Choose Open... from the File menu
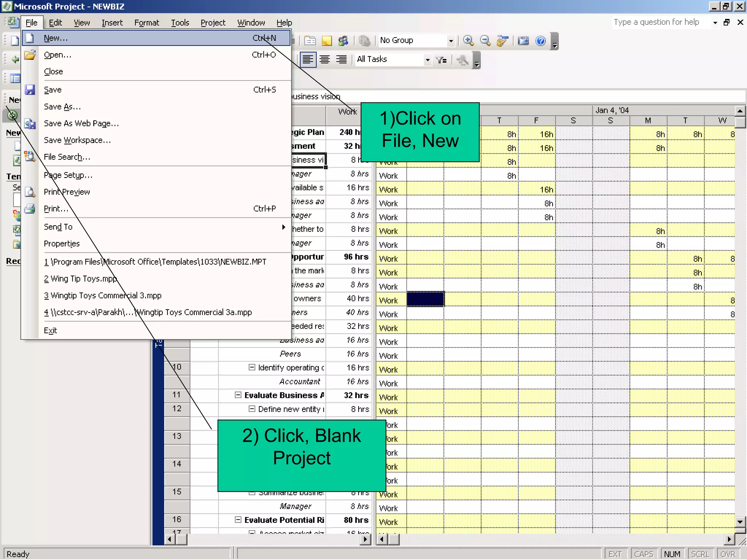The height and width of the screenshot is (560, 747). pos(156,55)
